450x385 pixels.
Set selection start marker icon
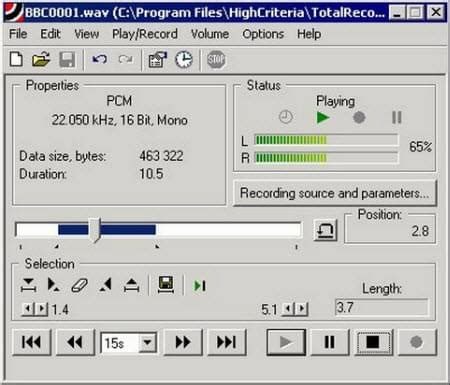53,285
